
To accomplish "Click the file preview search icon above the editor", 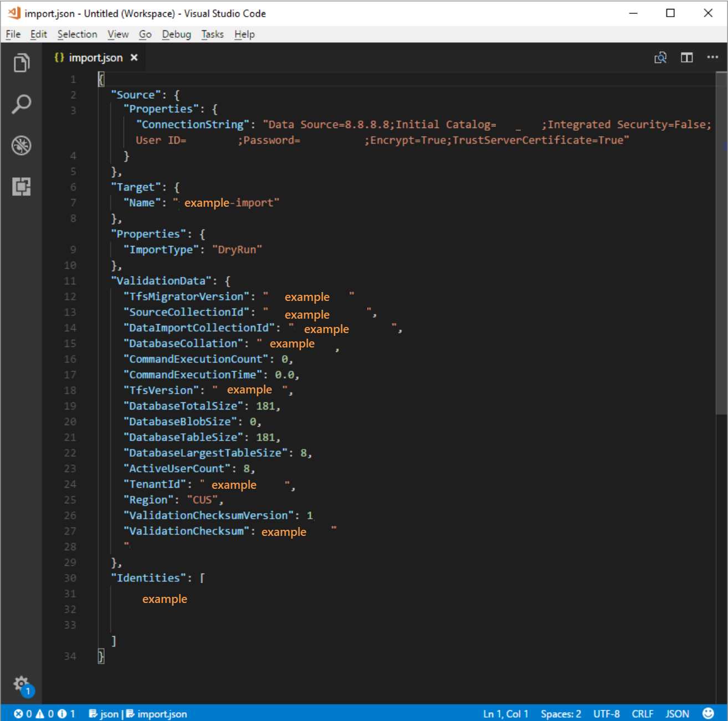I will click(x=660, y=57).
